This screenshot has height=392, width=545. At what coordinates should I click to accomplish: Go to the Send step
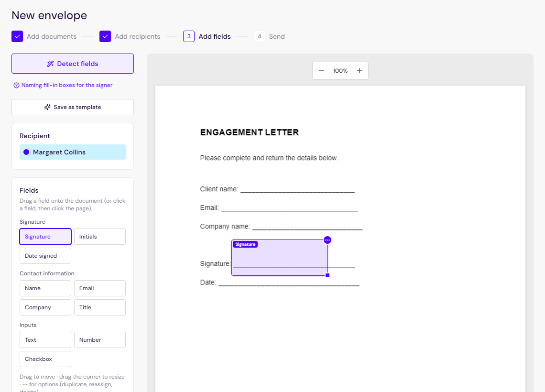277,36
